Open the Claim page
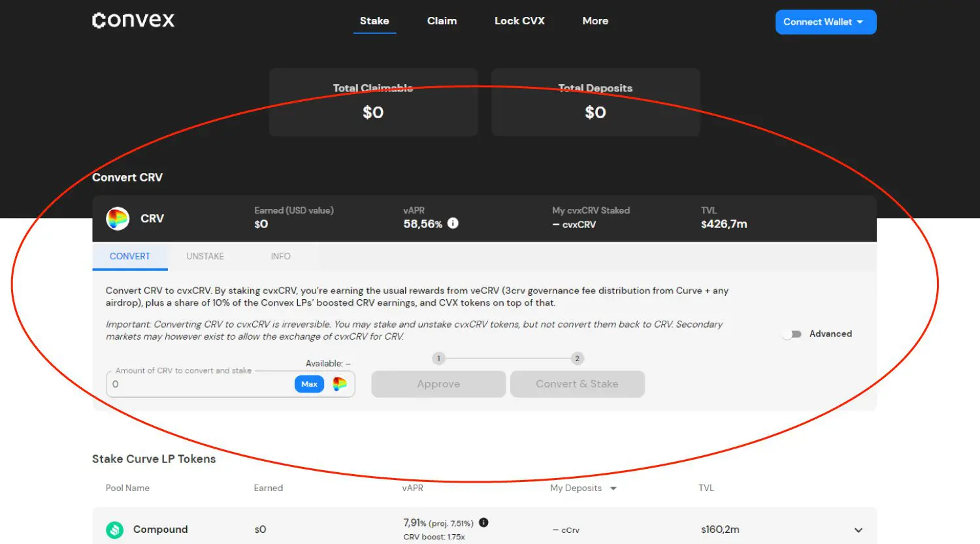This screenshot has height=544, width=980. (442, 21)
